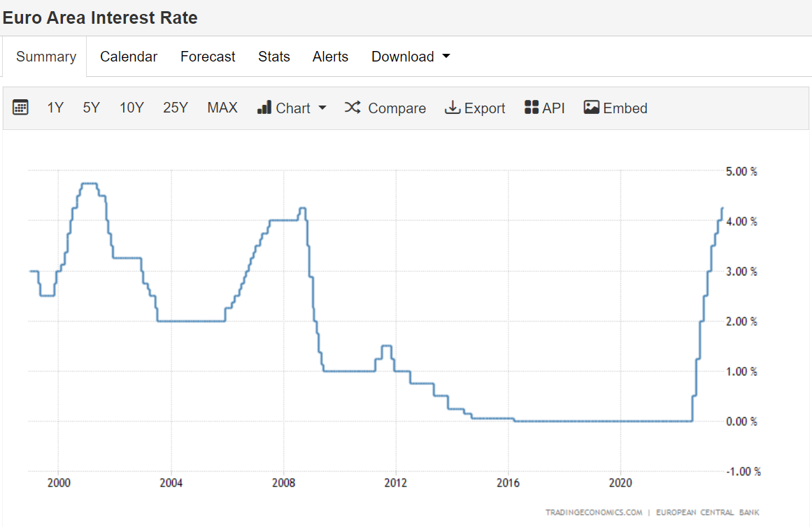Viewport: 812px width, 527px height.
Task: Click the Compare shuffle arrows icon
Action: pos(352,108)
